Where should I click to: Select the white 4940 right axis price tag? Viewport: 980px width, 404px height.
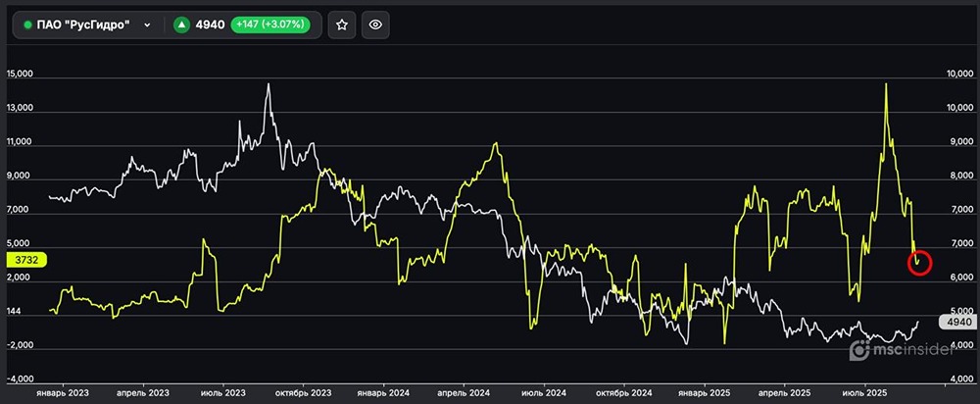pyautogui.click(x=955, y=320)
